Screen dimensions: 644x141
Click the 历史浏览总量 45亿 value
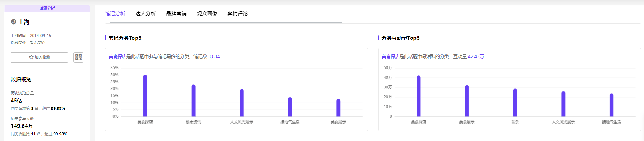(16, 101)
